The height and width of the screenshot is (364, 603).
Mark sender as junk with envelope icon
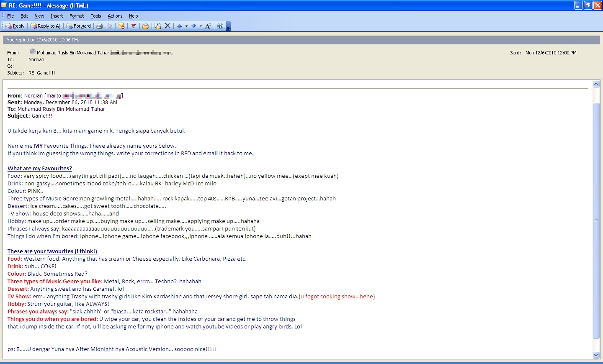[x=121, y=26]
